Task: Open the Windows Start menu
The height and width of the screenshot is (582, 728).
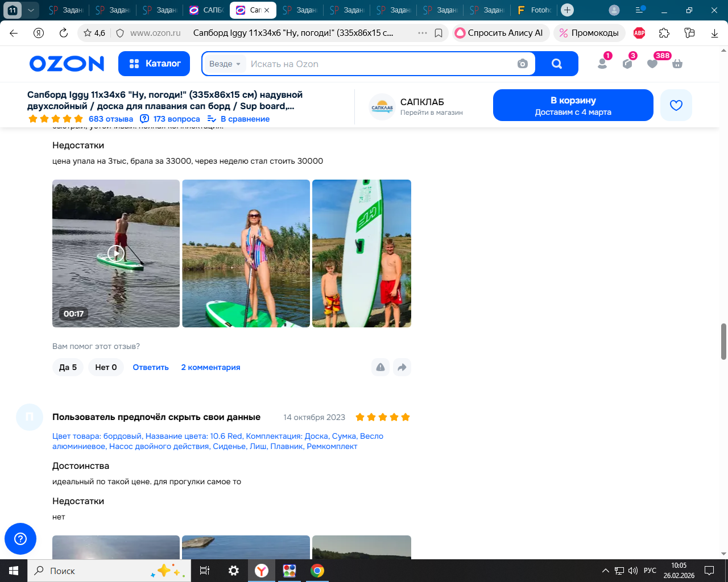Action: (14, 571)
